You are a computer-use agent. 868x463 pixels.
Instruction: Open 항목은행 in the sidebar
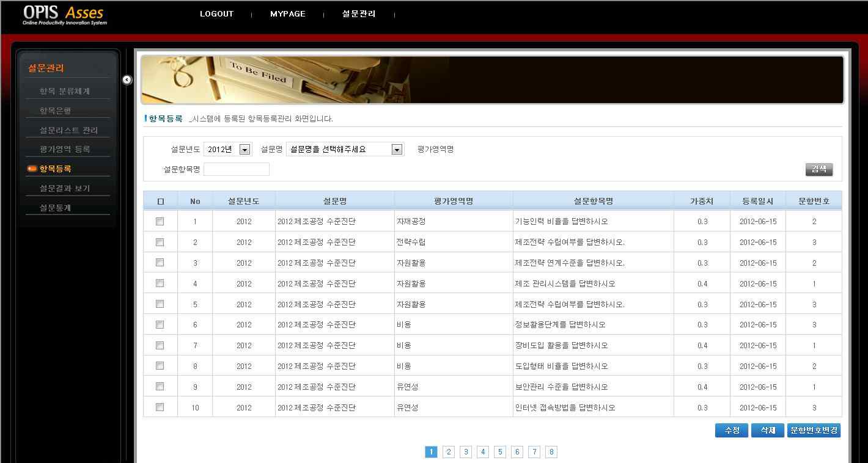(55, 111)
